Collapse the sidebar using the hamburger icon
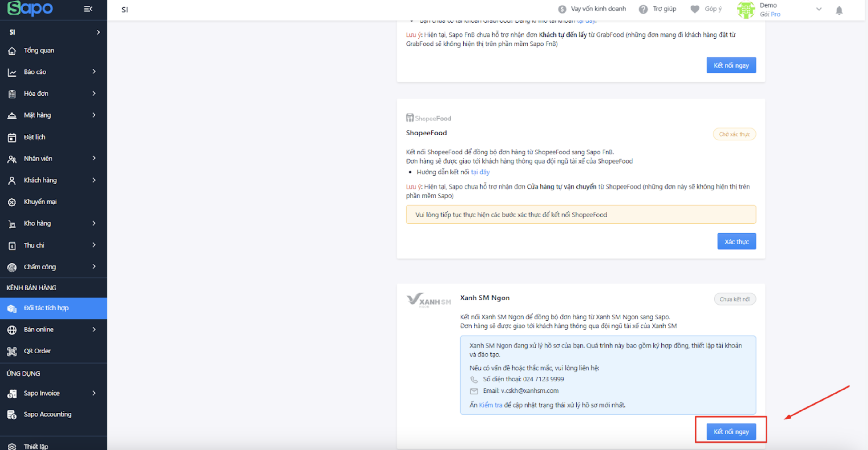The height and width of the screenshot is (450, 868). click(x=88, y=9)
